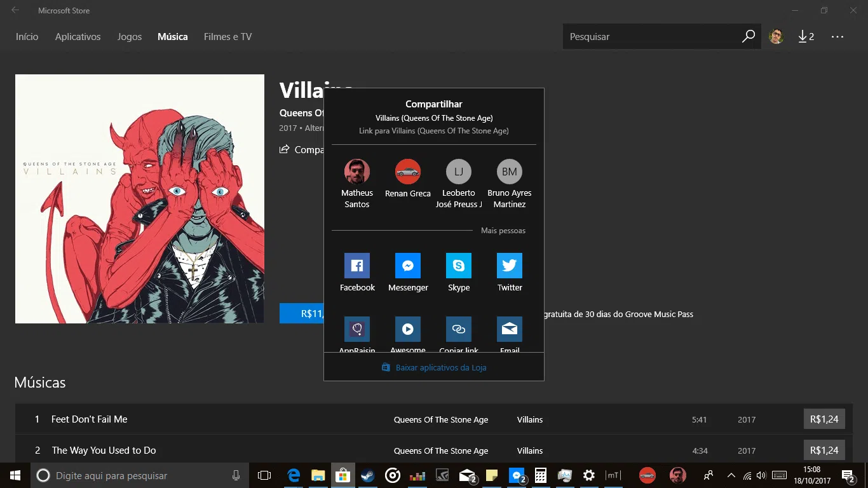Share with contact Renan Greca
Screen dimensions: 868x488
coord(408,179)
